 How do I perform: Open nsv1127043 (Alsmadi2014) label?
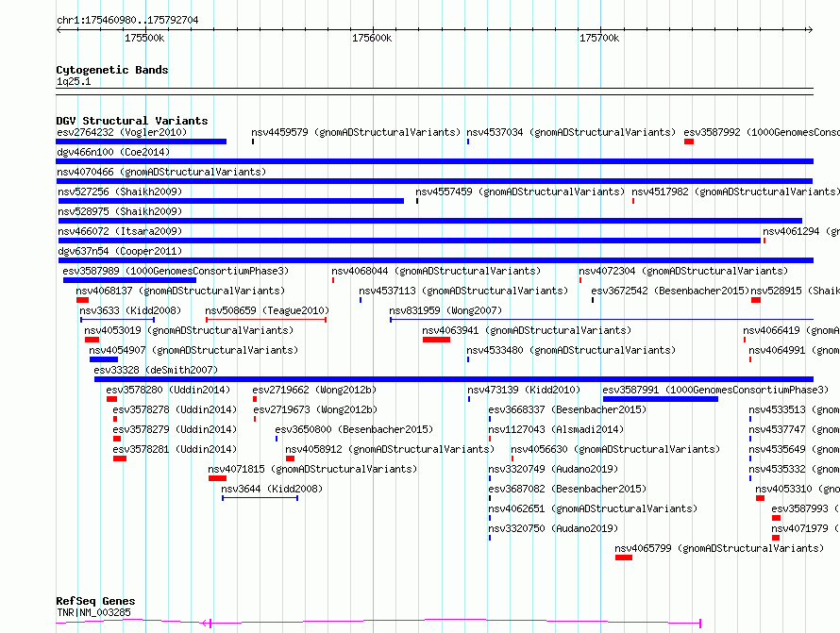tap(556, 429)
